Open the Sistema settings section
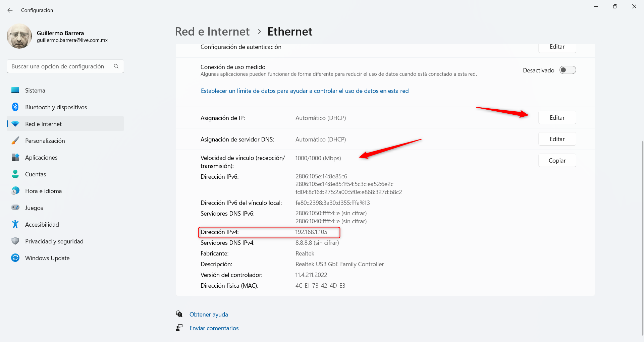This screenshot has height=342, width=644. pyautogui.click(x=35, y=91)
